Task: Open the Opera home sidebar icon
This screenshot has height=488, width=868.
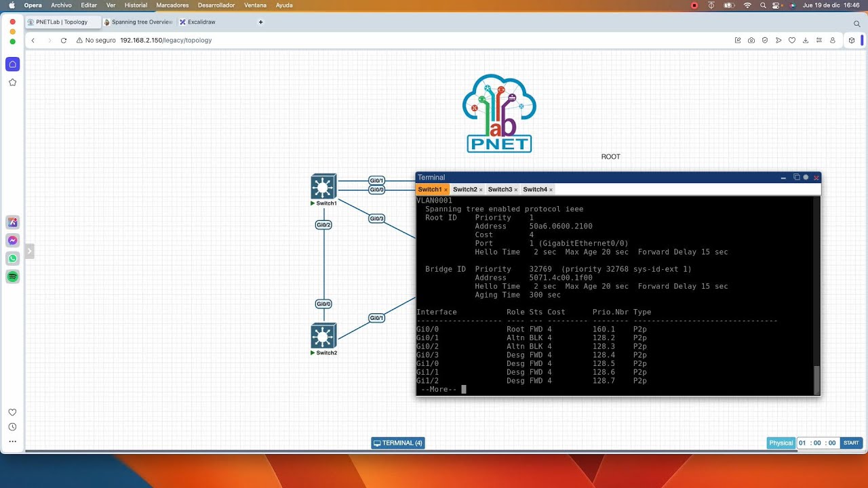Action: 12,64
